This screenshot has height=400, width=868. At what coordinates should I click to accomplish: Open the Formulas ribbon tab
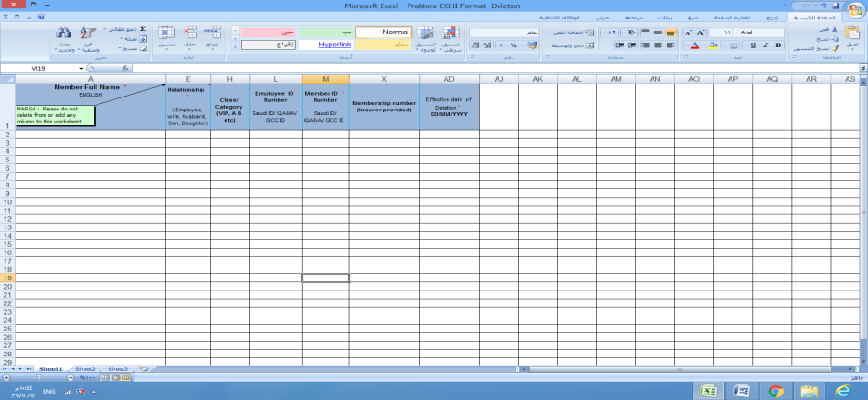693,17
